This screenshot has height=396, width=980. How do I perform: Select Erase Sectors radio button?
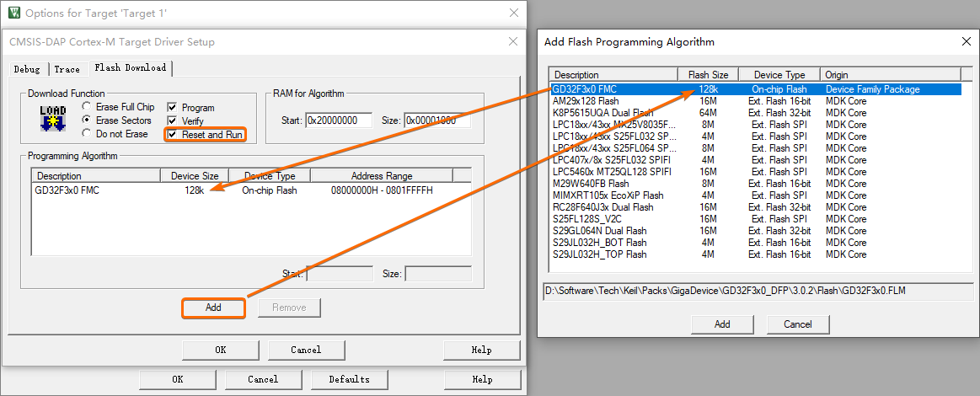86,120
